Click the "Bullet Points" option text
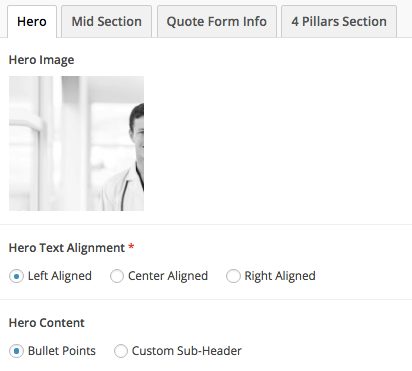 (x=62, y=351)
